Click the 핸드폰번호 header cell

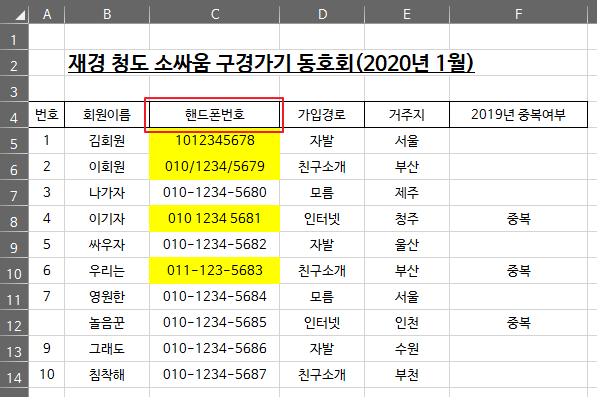point(215,115)
